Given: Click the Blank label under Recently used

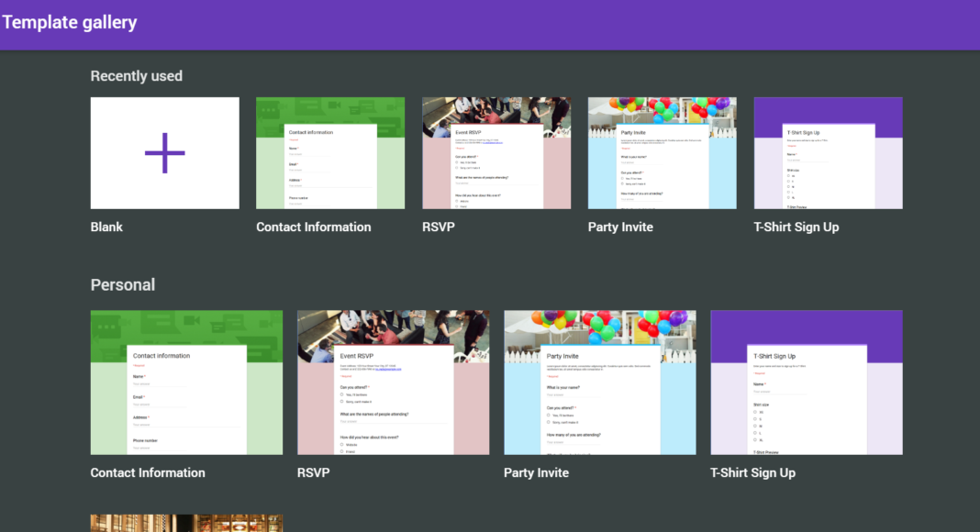Looking at the screenshot, I should pos(106,227).
